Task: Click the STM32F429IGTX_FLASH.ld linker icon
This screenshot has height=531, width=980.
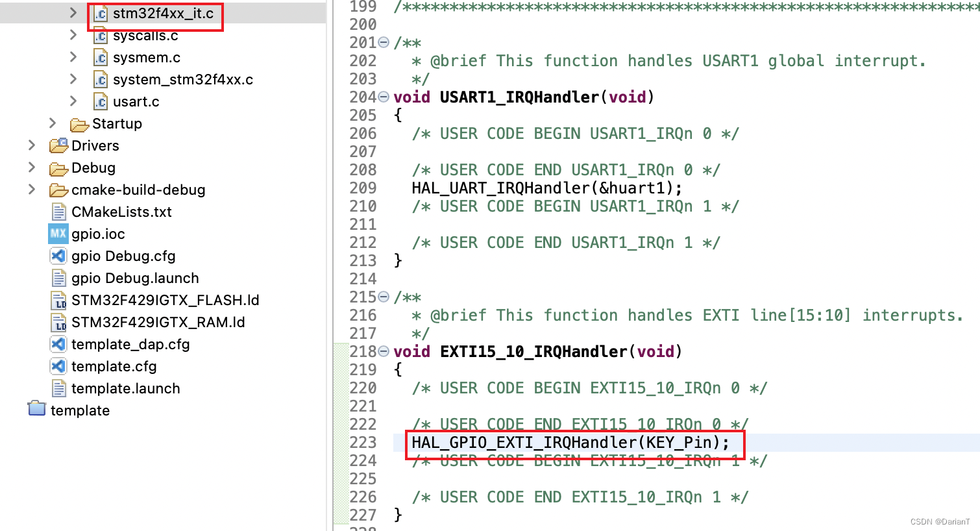Action: 58,301
